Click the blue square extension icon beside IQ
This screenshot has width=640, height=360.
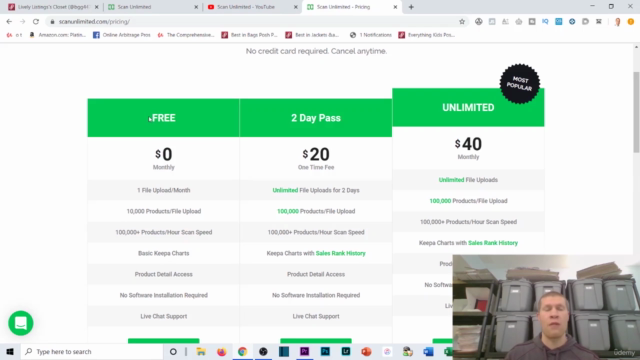[x=558, y=22]
